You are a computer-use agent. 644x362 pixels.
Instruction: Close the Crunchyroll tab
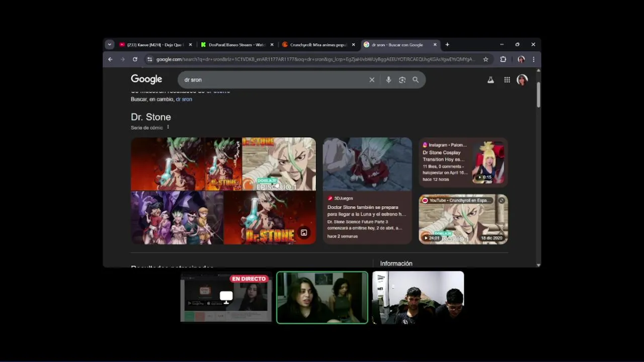pyautogui.click(x=353, y=45)
